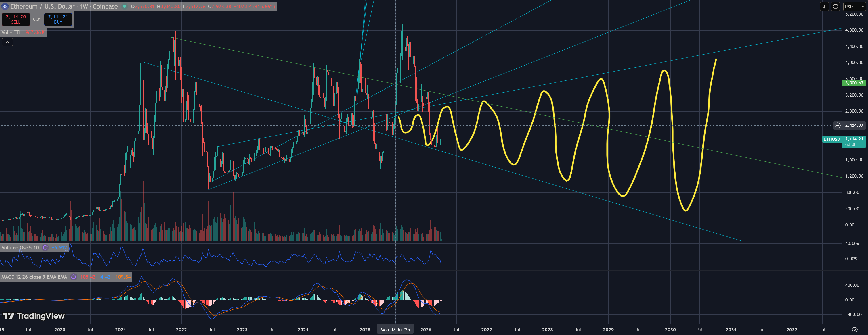Click the Mon 07 Jul '25 date marker
Viewport: 868px width, 335px height.
(x=395, y=330)
